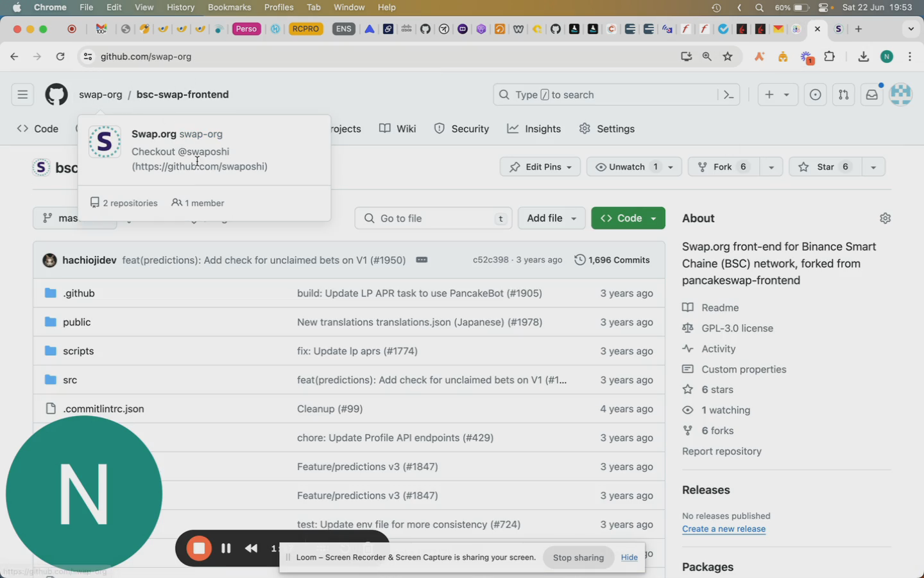Click the Swap.org avatar in the hover card
This screenshot has width=924, height=578.
pos(105,141)
